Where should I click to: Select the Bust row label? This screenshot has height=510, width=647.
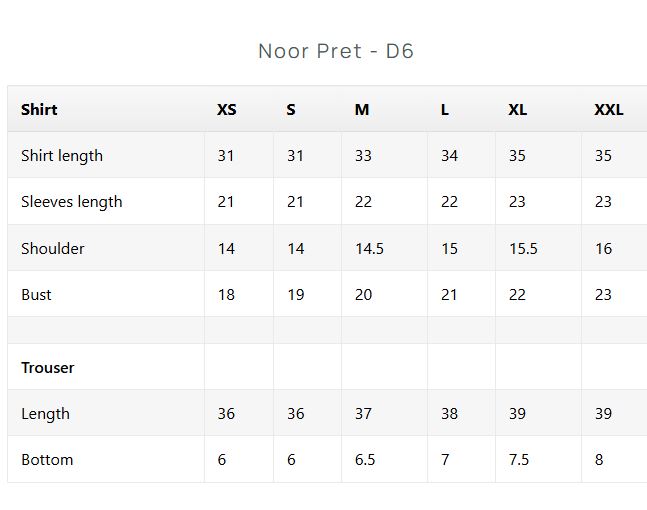coord(36,295)
